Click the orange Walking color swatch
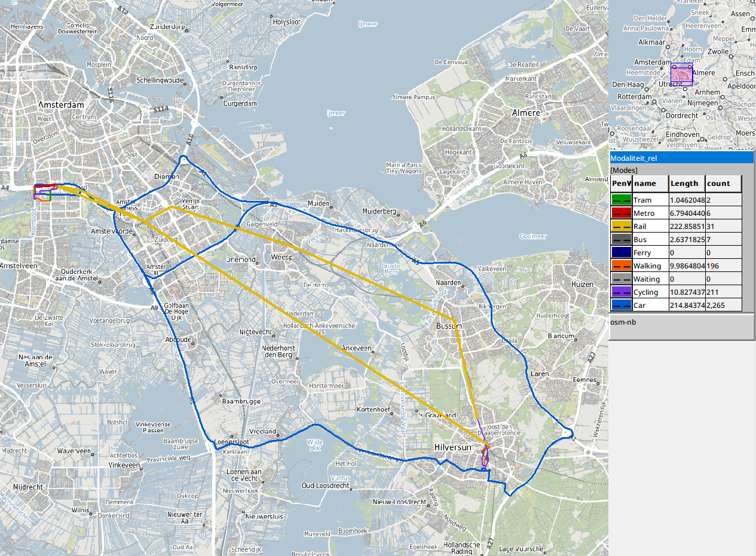This screenshot has width=756, height=556. click(x=622, y=266)
